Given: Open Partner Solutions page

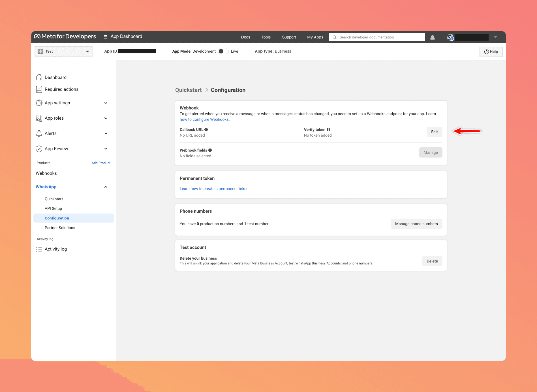Looking at the screenshot, I should pos(60,228).
